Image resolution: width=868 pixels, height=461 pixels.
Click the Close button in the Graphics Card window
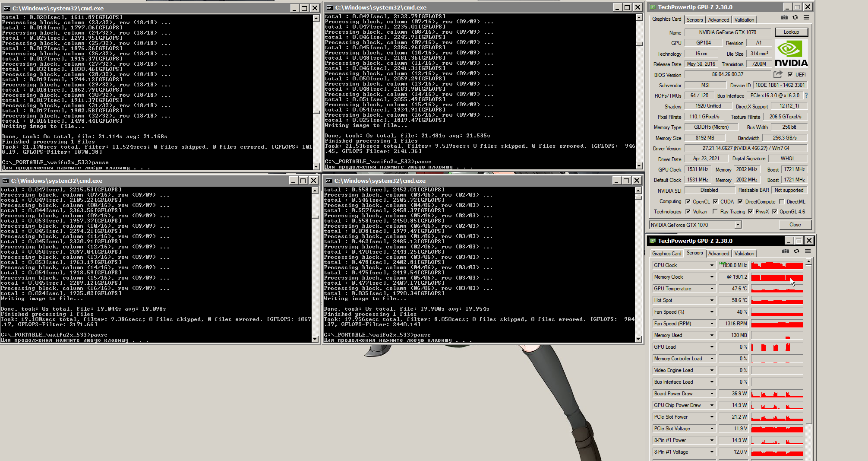coord(795,225)
